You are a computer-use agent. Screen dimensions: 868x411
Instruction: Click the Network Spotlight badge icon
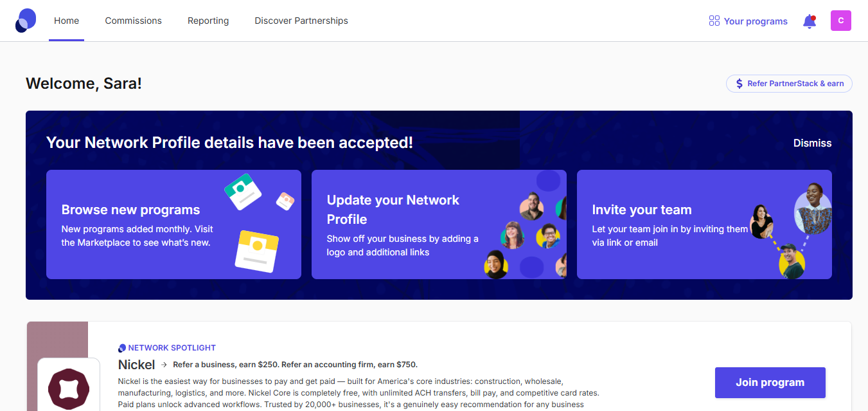[122, 348]
